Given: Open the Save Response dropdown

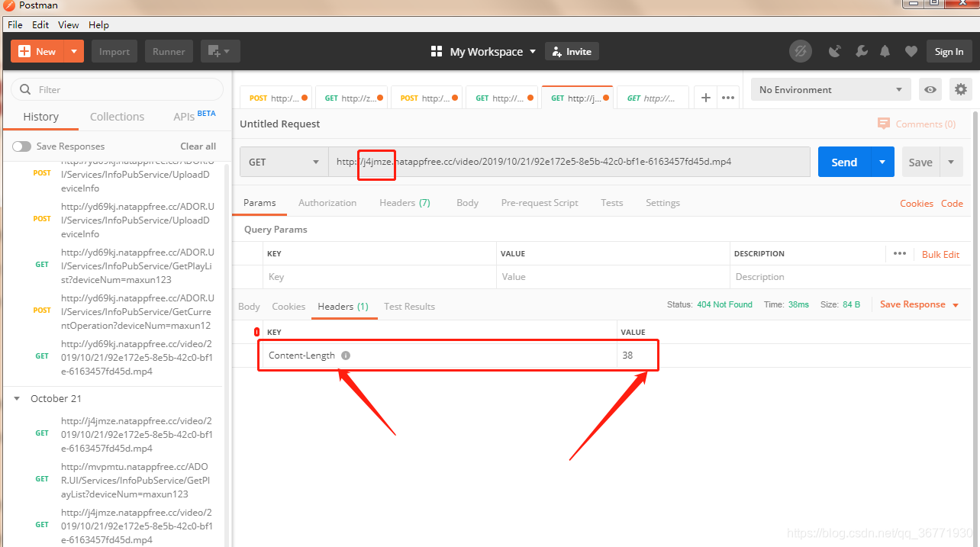Looking at the screenshot, I should 919,304.
